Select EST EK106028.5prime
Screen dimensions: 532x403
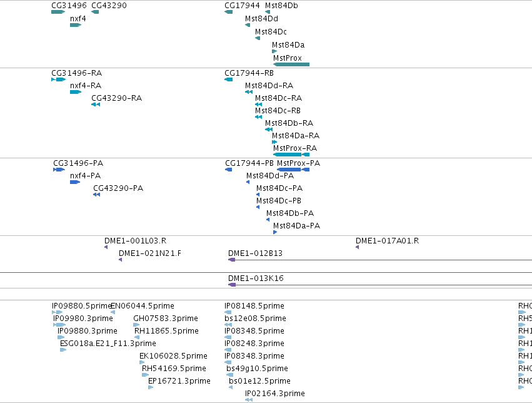pos(173,357)
